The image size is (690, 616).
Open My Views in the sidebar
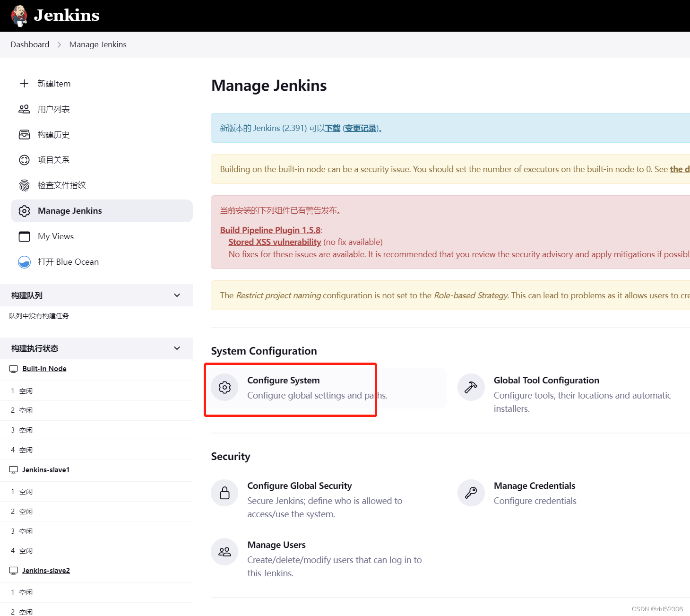coord(102,236)
